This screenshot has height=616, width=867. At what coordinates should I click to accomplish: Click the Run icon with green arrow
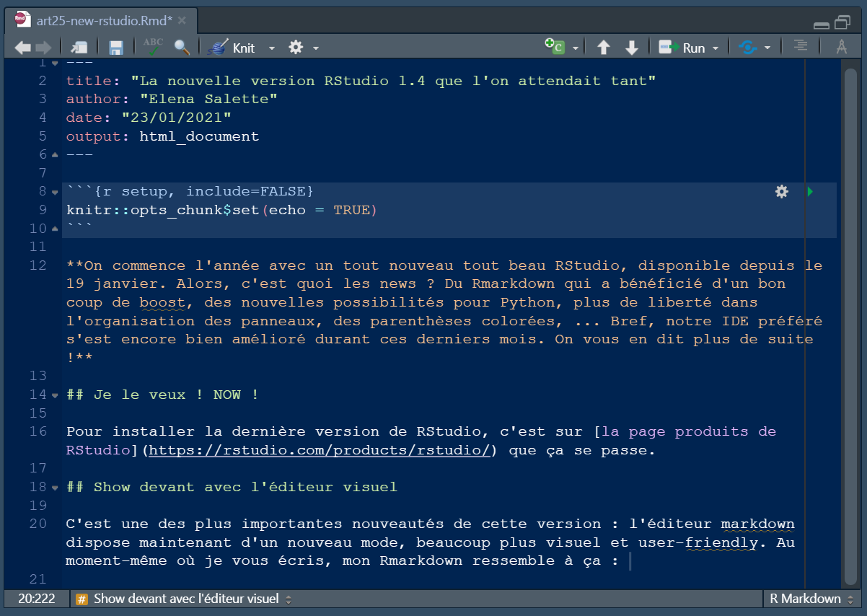[669, 48]
